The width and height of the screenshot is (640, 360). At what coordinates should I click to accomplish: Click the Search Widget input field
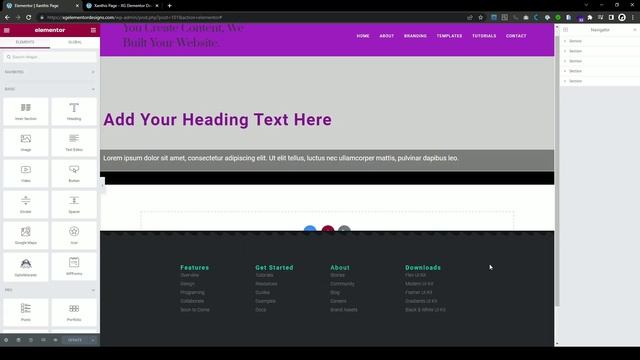pyautogui.click(x=50, y=57)
